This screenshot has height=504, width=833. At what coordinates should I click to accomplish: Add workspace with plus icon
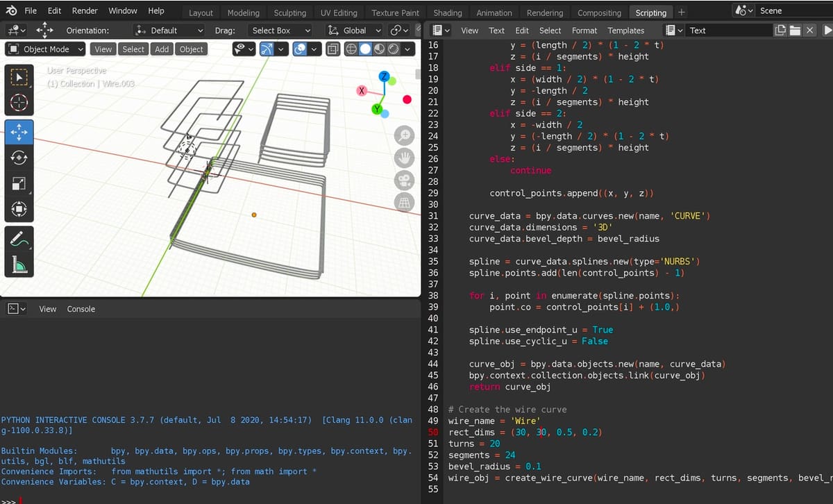[682, 12]
